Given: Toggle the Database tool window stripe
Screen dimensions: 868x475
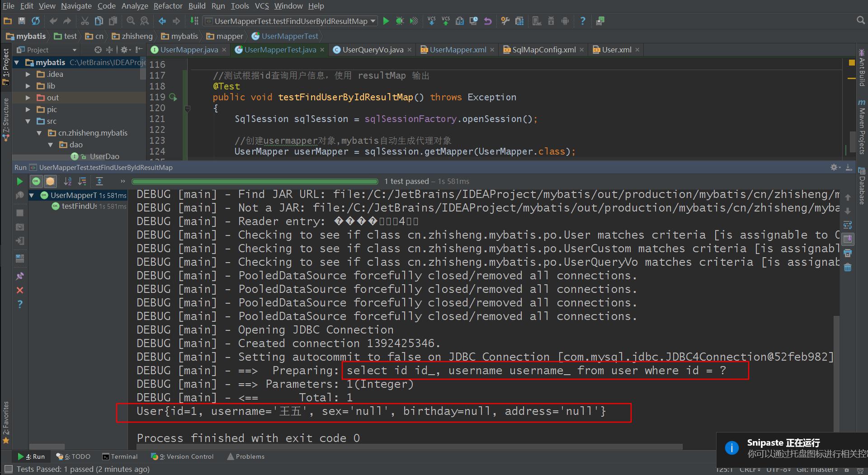Looking at the screenshot, I should pyautogui.click(x=862, y=185).
